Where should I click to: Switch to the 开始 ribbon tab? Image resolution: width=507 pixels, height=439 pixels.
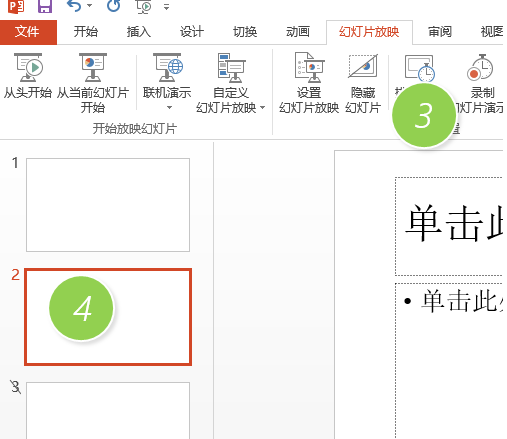pos(86,32)
